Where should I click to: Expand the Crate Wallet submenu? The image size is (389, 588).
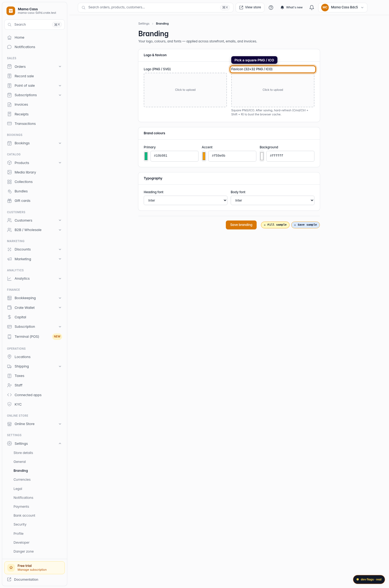point(60,308)
